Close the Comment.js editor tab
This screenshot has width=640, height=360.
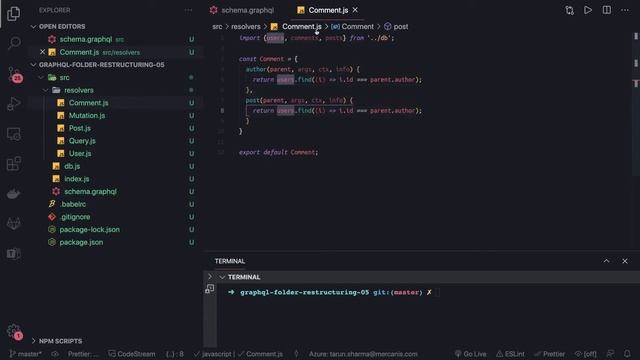[355, 10]
